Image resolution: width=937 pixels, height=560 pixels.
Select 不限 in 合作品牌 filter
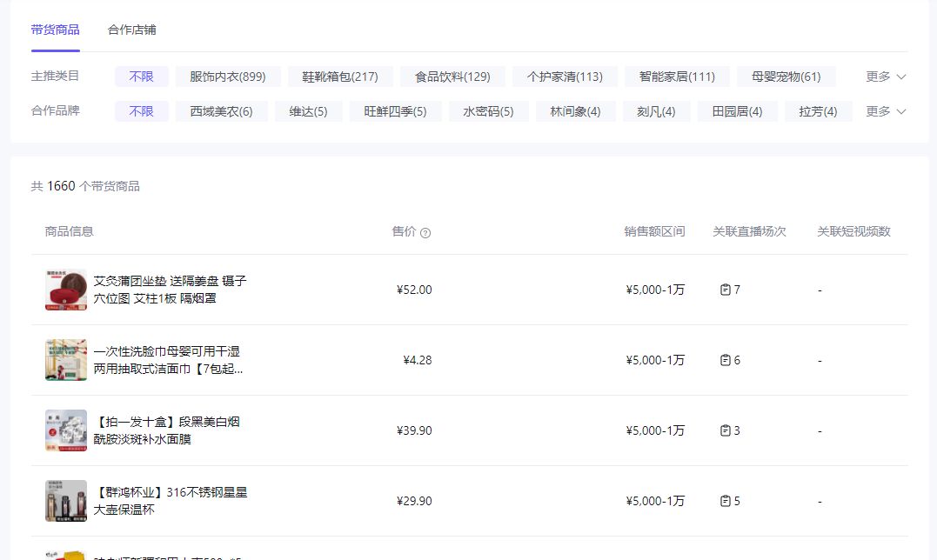(x=142, y=111)
